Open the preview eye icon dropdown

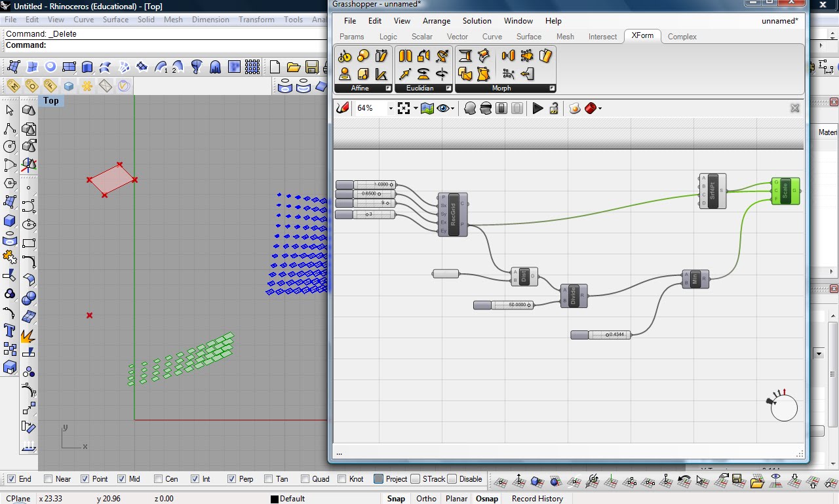[452, 108]
